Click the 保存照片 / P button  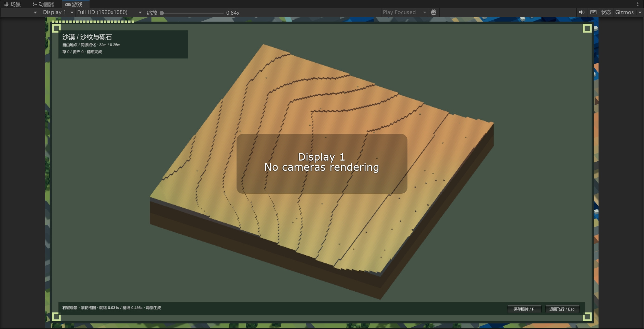click(524, 309)
